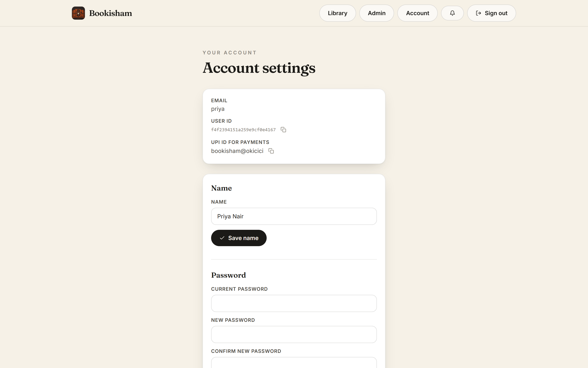Click the 'Password' section heading
The height and width of the screenshot is (368, 588).
(x=228, y=275)
